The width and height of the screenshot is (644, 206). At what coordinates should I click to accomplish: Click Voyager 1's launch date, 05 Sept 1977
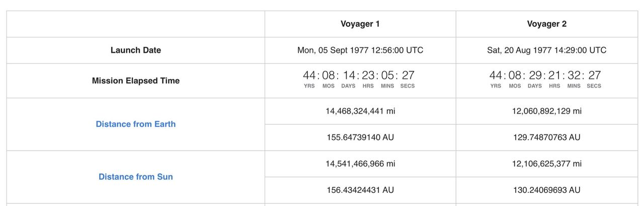click(360, 50)
